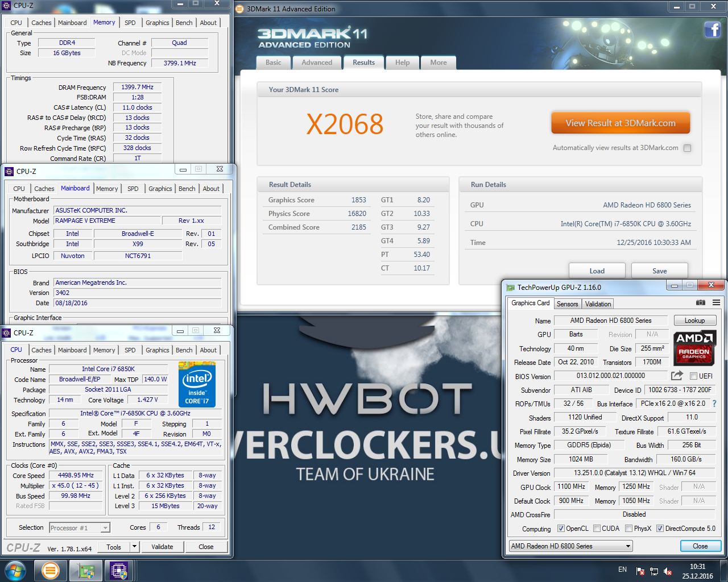
Task: Switch to GPU-Z via its taskbar icon
Action: (x=86, y=571)
